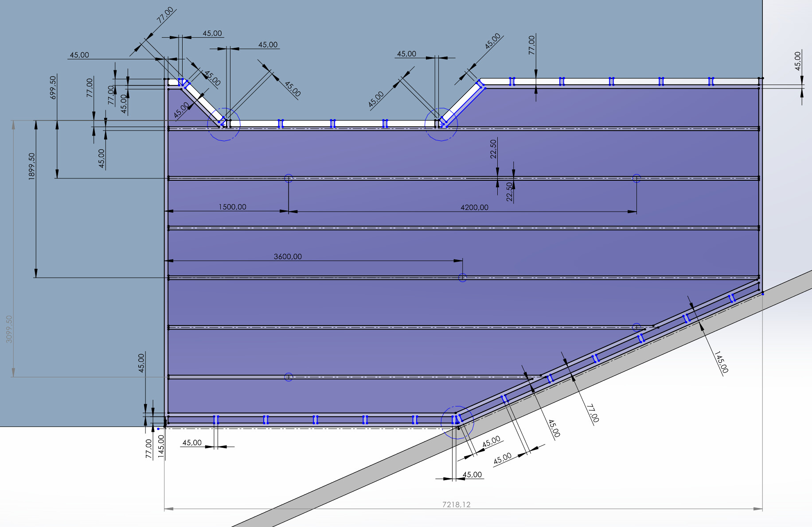
Task: Select the 3600,00 horizontal dimension
Action: click(x=288, y=256)
